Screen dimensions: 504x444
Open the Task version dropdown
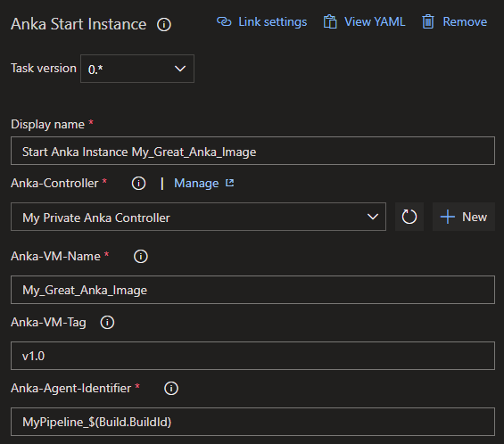click(x=137, y=69)
